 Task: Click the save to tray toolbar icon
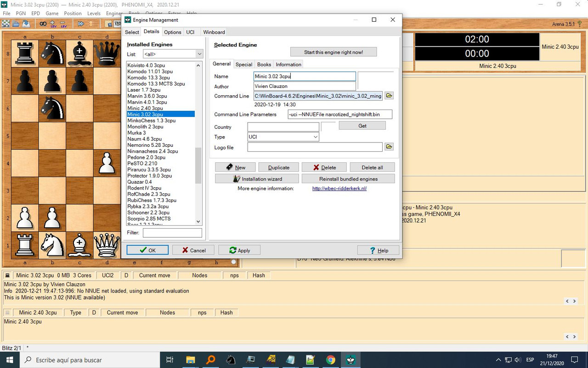[26, 23]
